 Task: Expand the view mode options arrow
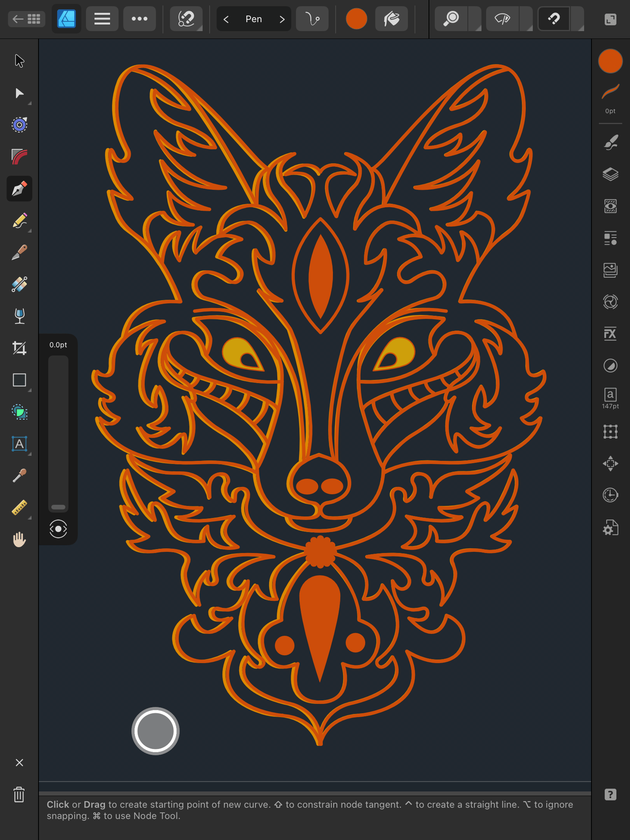527,19
